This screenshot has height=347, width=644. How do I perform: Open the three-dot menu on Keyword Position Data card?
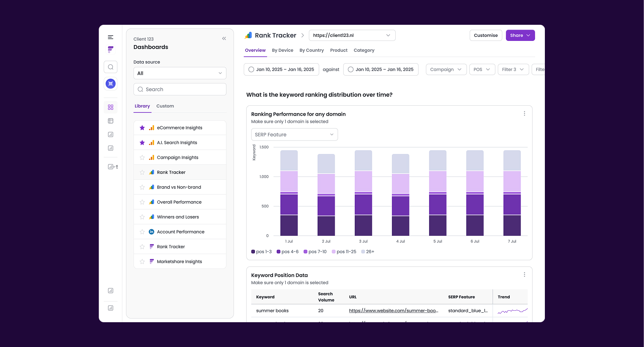click(524, 274)
